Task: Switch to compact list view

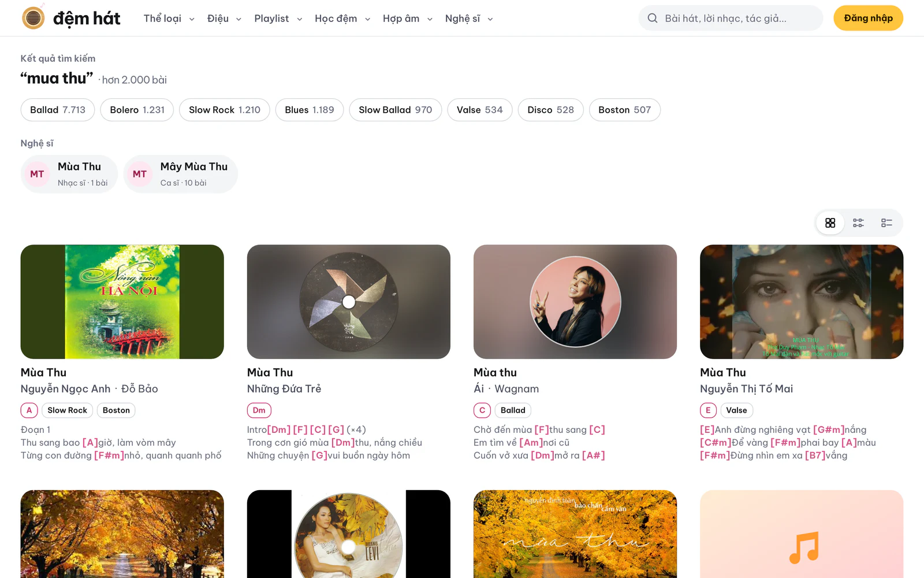Action: pyautogui.click(x=887, y=223)
